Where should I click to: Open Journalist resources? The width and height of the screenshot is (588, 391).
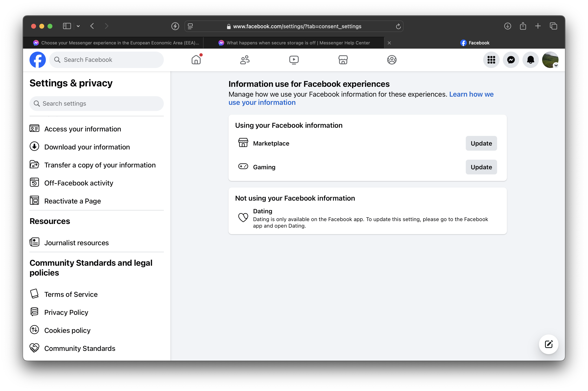pos(96,243)
